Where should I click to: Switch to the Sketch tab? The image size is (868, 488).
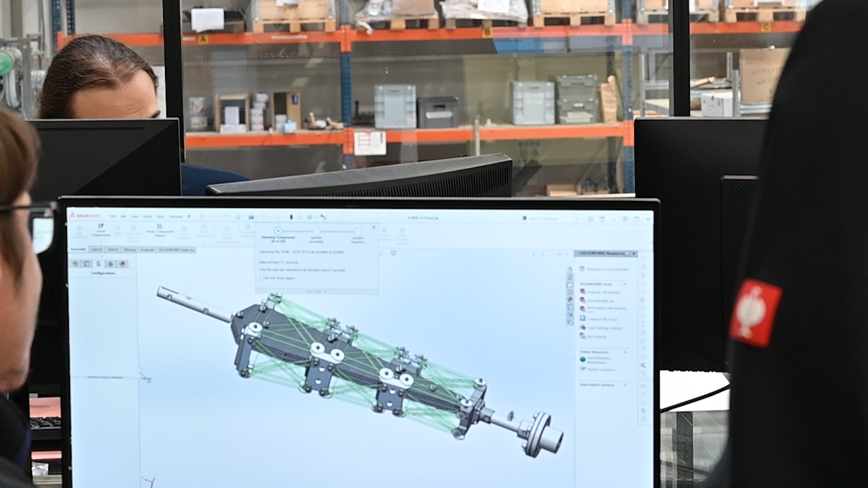(x=113, y=249)
